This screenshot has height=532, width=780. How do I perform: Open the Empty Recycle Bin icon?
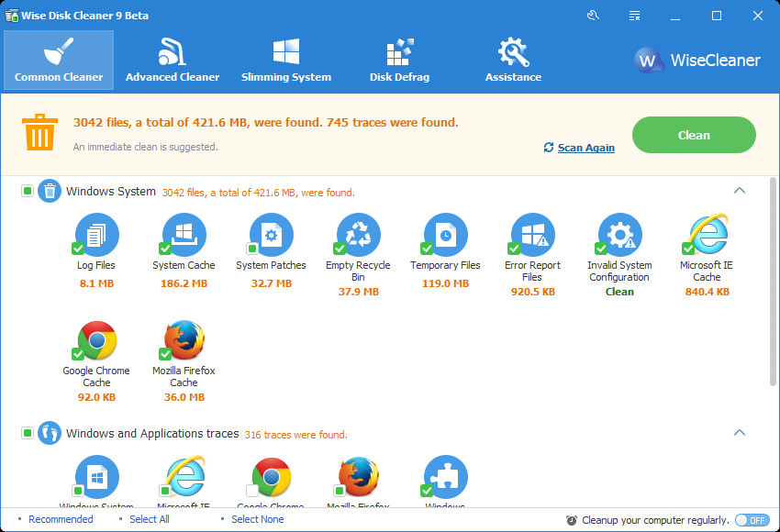359,235
